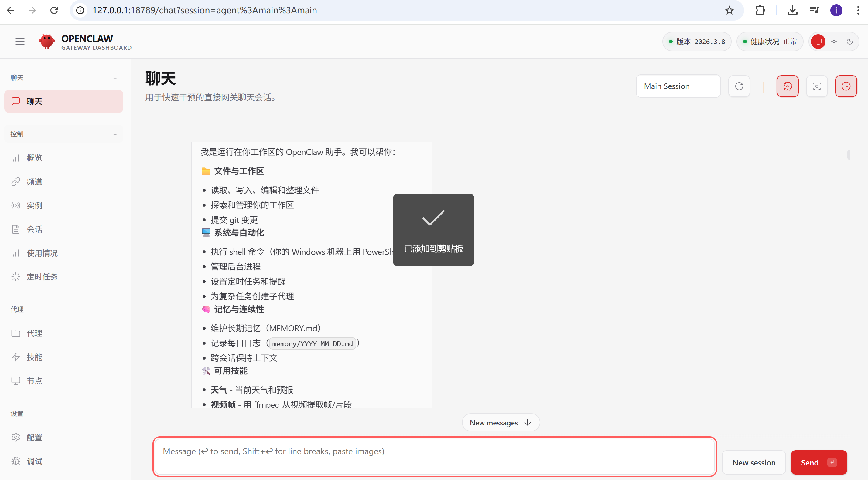Click the refresh chat icon button

pos(739,86)
